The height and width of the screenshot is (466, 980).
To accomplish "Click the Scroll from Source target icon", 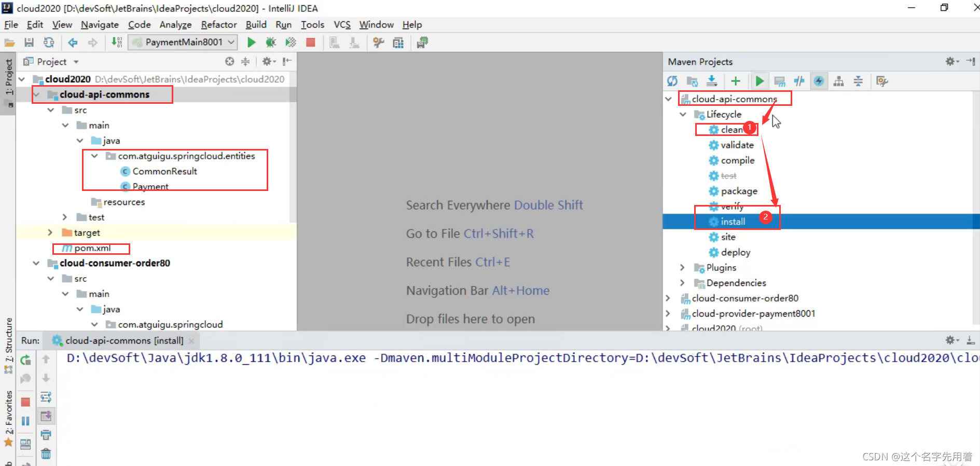I will click(x=230, y=62).
